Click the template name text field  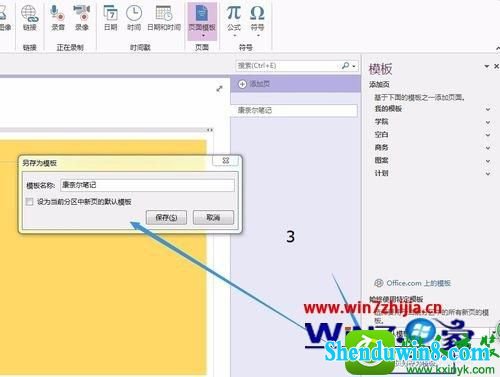(147, 185)
